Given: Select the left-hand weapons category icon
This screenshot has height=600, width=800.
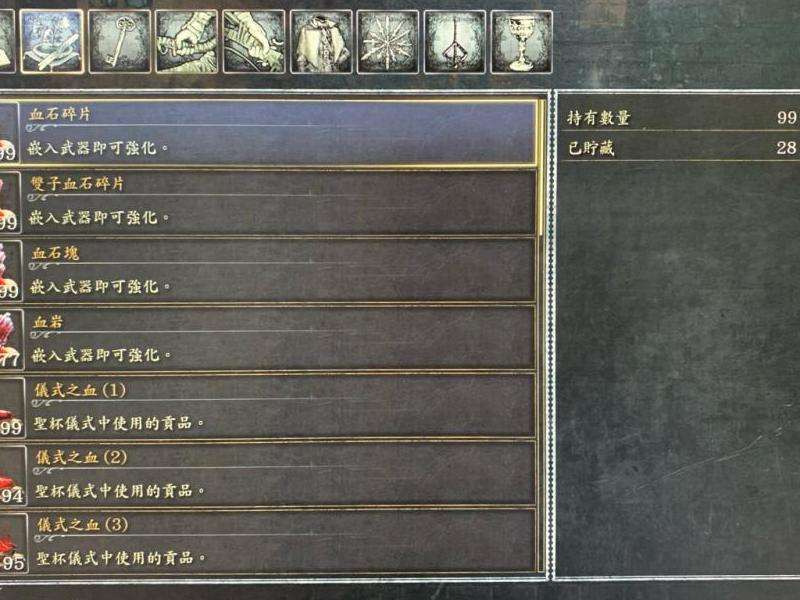Looking at the screenshot, I should pyautogui.click(x=254, y=42).
